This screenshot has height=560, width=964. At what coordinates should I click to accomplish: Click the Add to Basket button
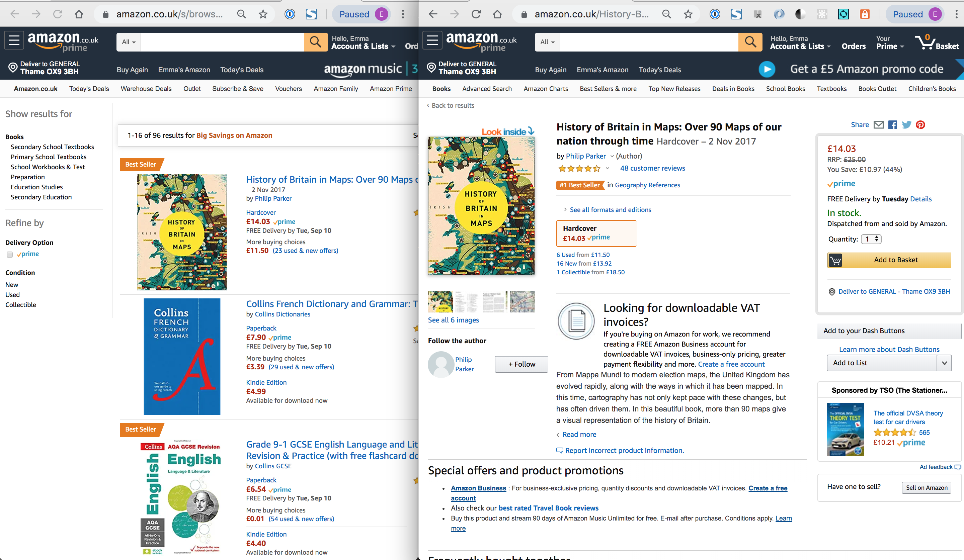click(x=889, y=260)
